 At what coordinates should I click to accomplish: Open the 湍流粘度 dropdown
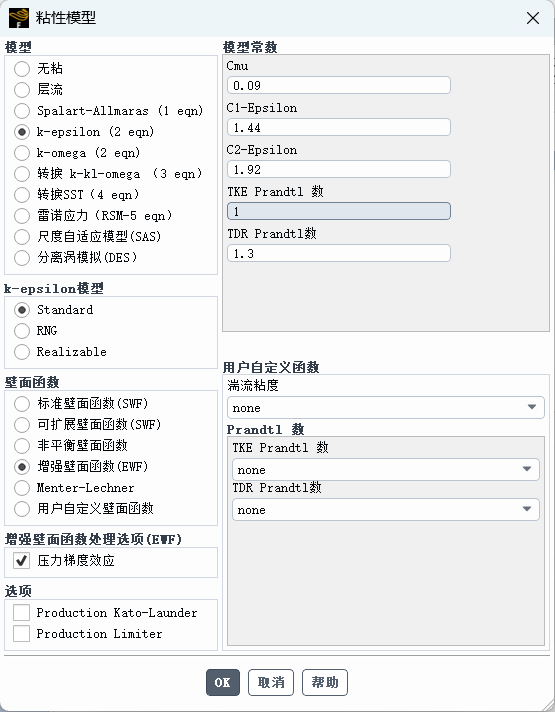coord(386,407)
